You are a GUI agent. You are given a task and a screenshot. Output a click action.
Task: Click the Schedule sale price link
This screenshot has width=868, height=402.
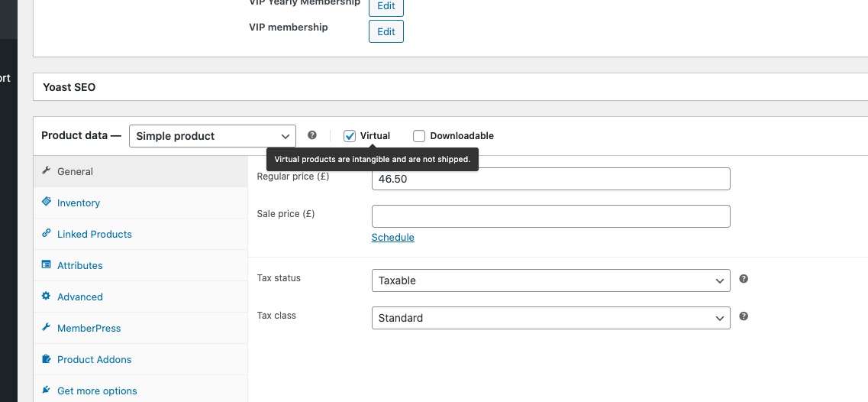click(x=392, y=238)
